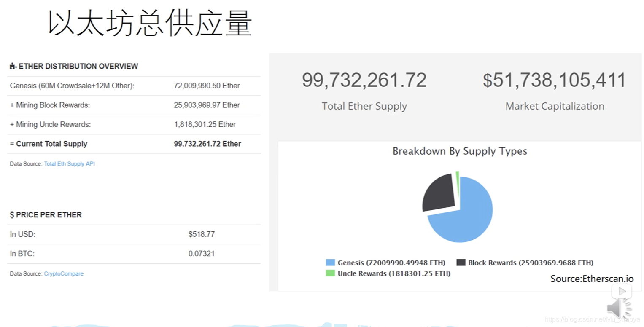644x327 pixels.
Task: Click the speaker audio icon
Action: 619,309
